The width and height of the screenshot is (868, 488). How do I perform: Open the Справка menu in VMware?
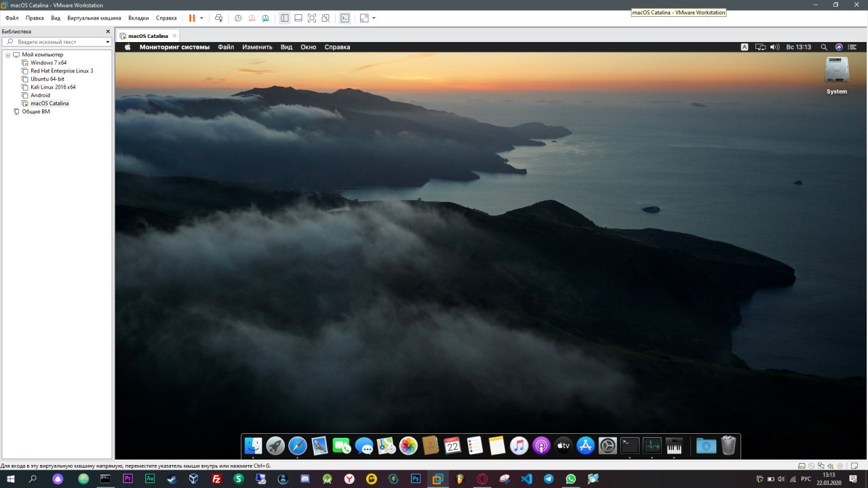coord(166,18)
